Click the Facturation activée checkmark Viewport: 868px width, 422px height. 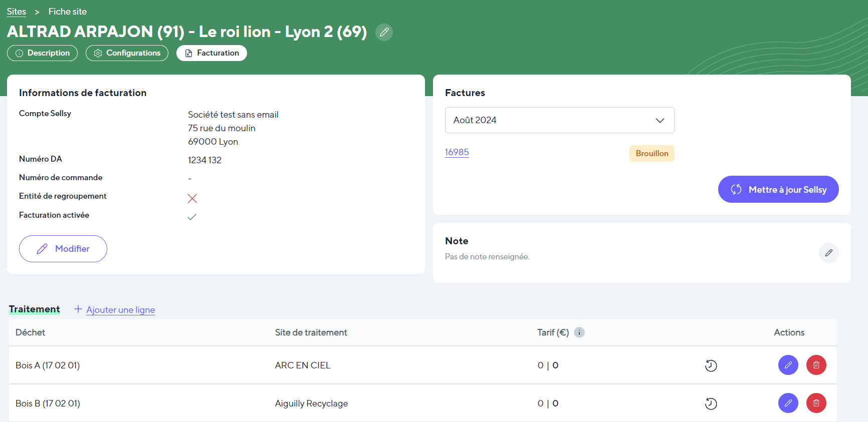click(x=192, y=217)
